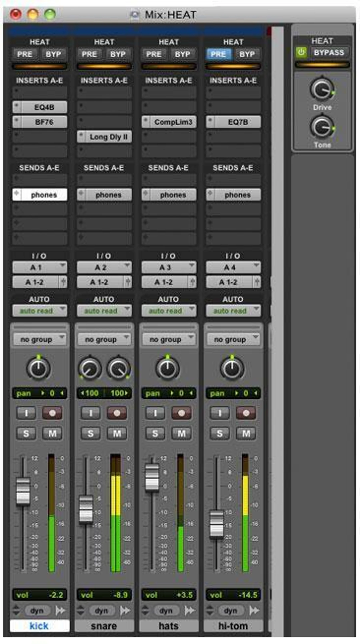The height and width of the screenshot is (644, 360).
Task: Click the HEAT Tone knob
Action: point(322,127)
